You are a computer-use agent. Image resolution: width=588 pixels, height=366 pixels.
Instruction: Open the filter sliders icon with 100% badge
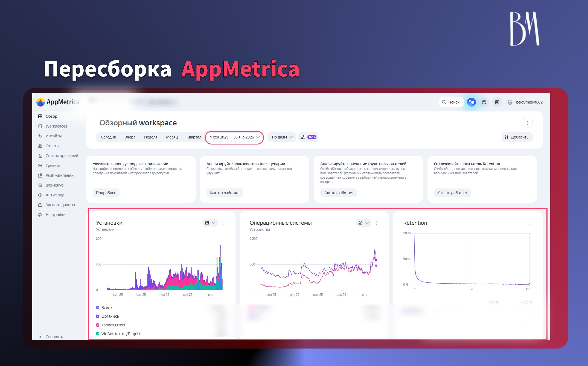tap(308, 137)
